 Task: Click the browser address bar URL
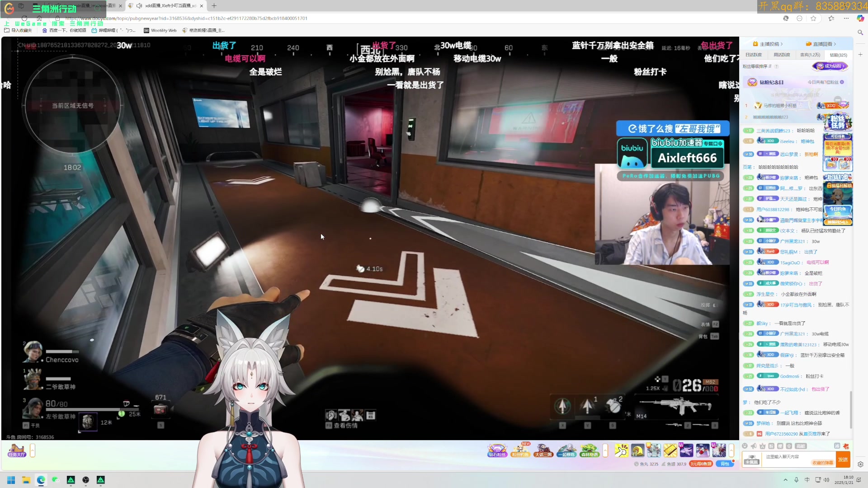point(186,19)
